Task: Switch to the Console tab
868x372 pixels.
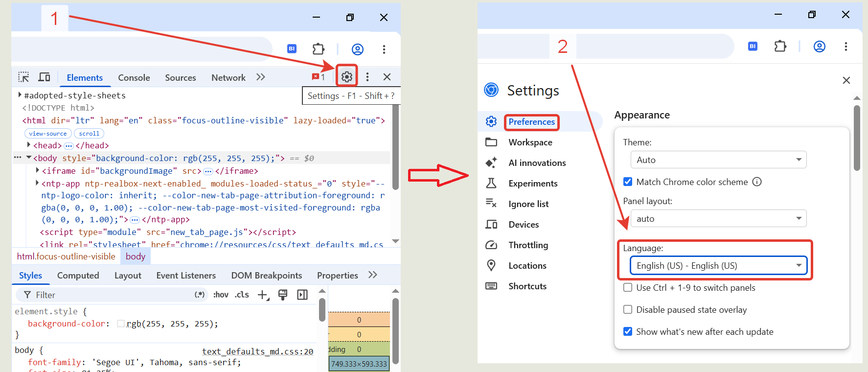Action: pos(134,78)
